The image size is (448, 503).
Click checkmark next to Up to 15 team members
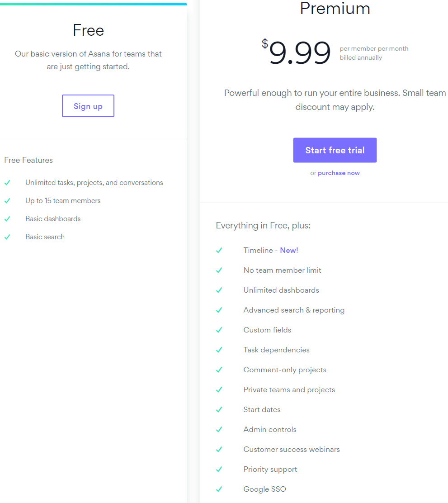[x=7, y=201]
